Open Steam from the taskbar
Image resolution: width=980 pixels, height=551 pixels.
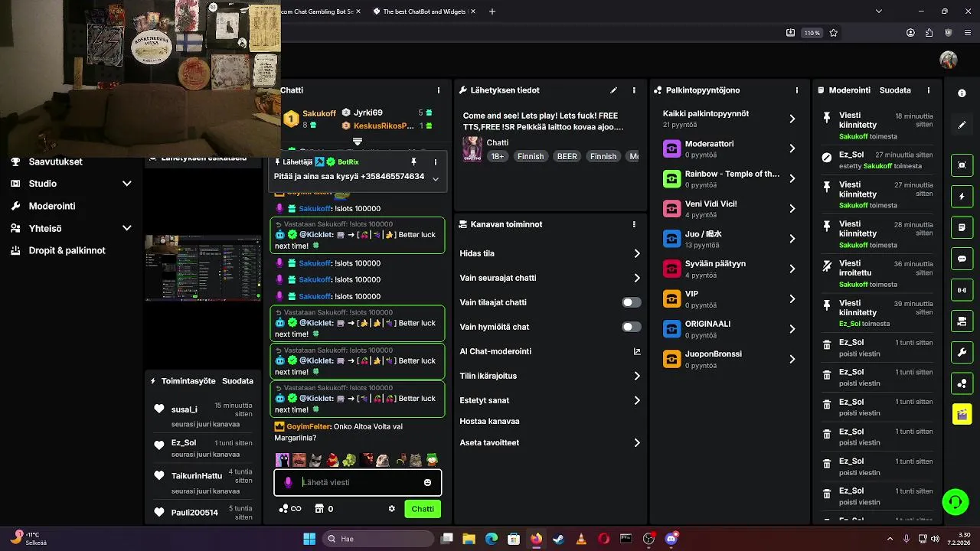(559, 539)
